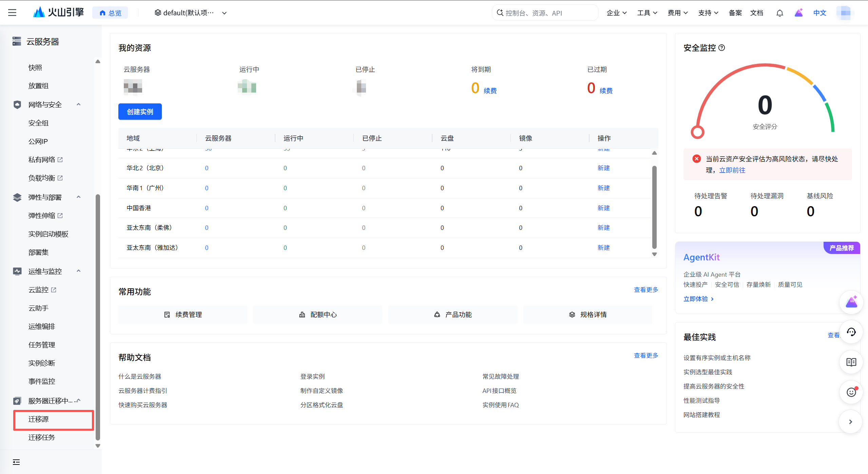Screen dimensions: 868x474
Task: Click 立即前往 security link
Action: (x=732, y=170)
